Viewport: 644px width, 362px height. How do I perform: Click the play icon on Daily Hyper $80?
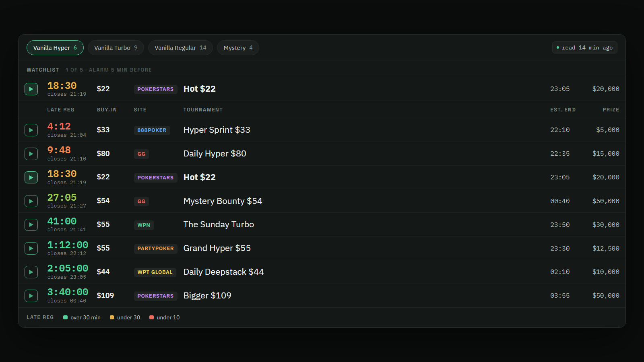[x=31, y=154]
